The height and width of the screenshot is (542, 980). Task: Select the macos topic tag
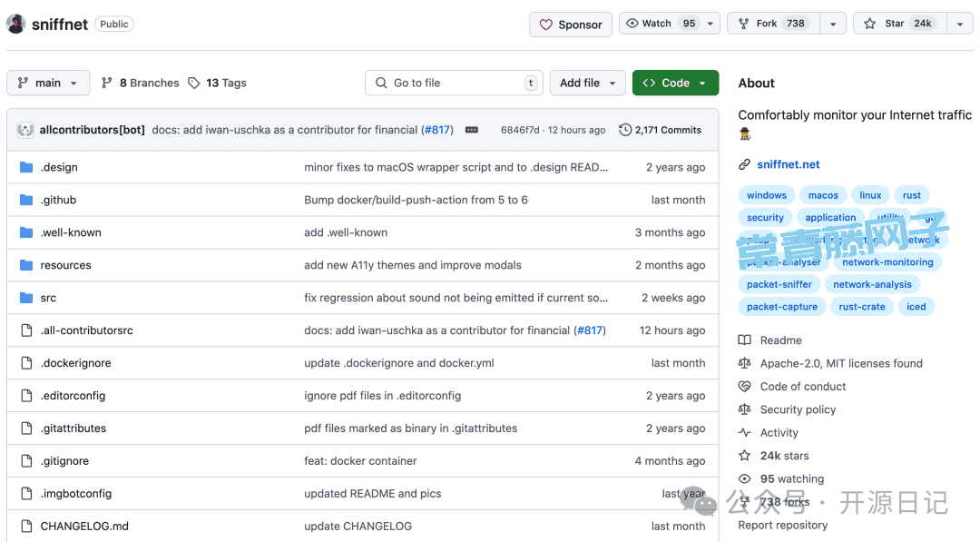[822, 195]
